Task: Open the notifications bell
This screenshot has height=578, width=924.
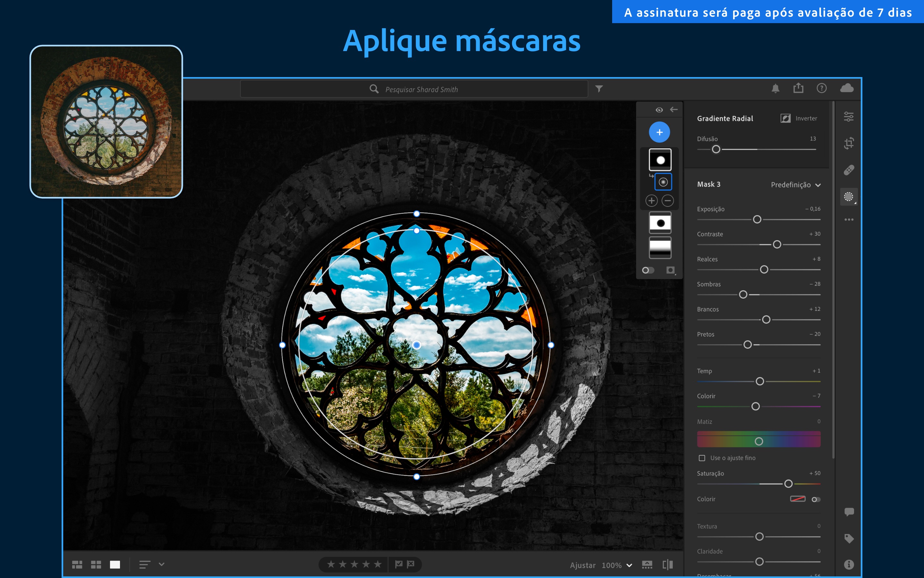Action: (775, 89)
